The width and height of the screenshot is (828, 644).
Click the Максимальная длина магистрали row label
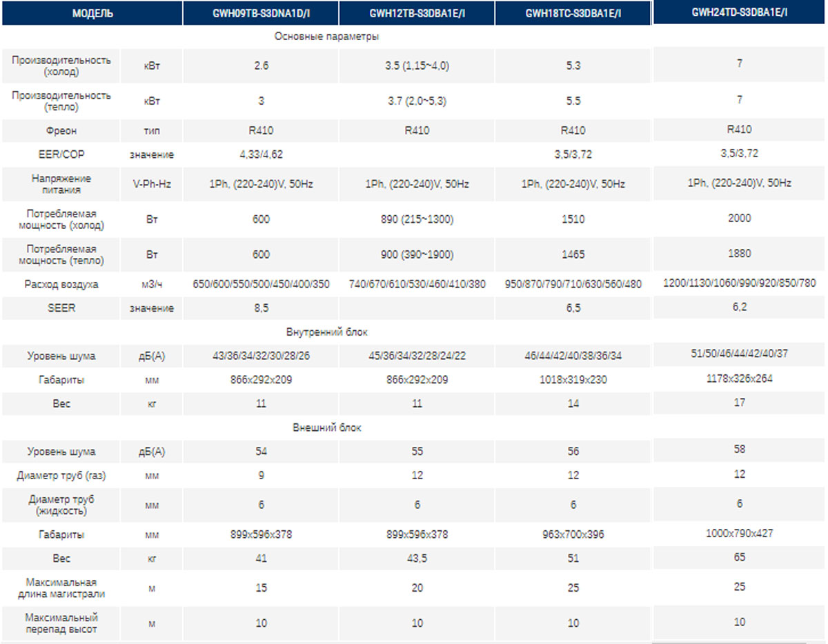pyautogui.click(x=61, y=588)
